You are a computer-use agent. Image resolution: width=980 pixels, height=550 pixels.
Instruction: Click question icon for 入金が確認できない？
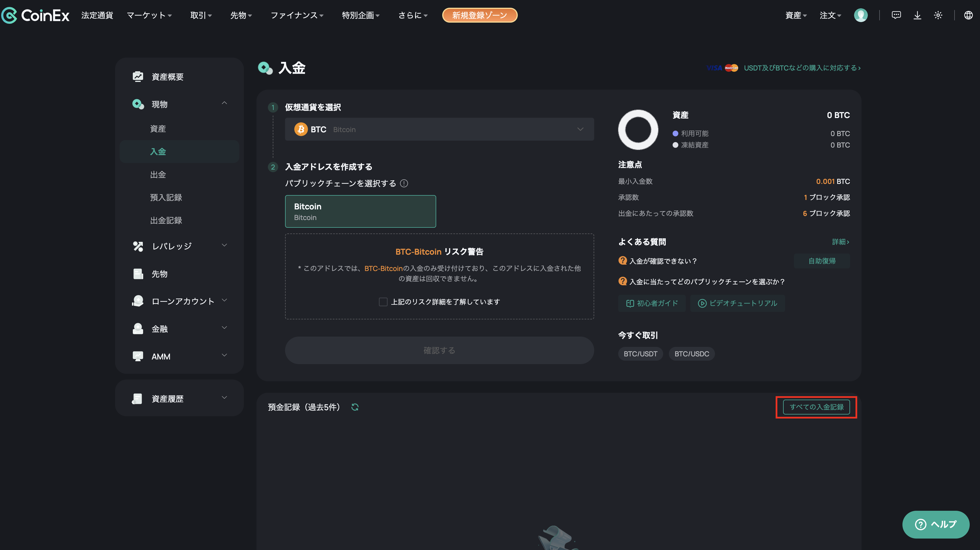(x=623, y=260)
